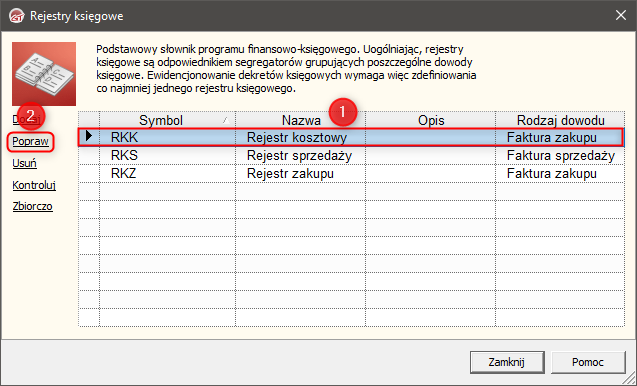Screen dimensions: 637x386
Task: Sort by the Nazwa column header
Action: (x=301, y=120)
